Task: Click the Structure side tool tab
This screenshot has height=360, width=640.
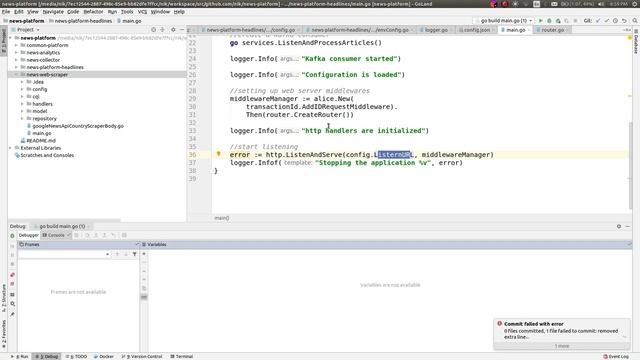Action: pyautogui.click(x=4, y=298)
